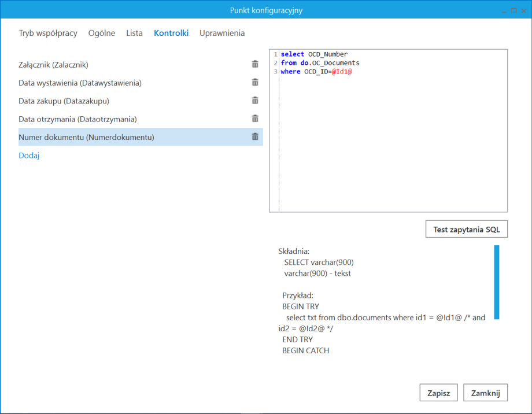The image size is (532, 414).
Task: Select Załącznik (Zalacznik) list item
Action: point(54,65)
